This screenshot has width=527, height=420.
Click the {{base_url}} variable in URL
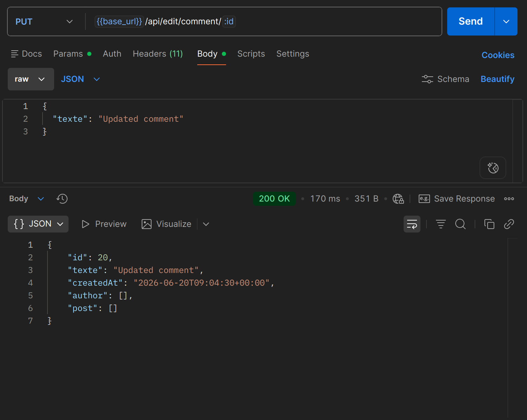[x=119, y=21]
